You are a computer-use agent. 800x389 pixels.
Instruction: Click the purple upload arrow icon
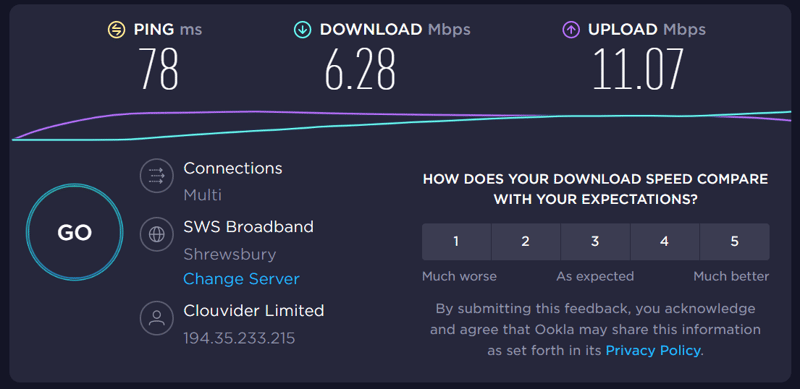point(571,30)
